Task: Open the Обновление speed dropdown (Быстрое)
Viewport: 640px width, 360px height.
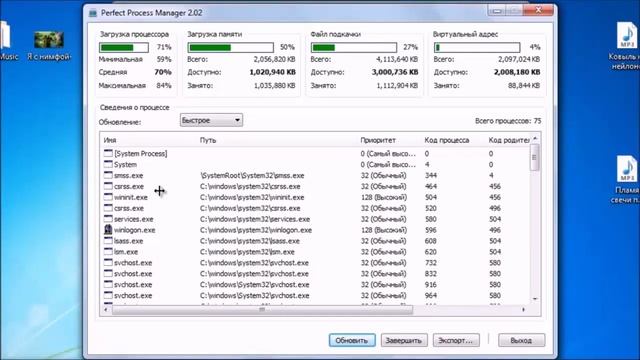Action: click(x=211, y=120)
